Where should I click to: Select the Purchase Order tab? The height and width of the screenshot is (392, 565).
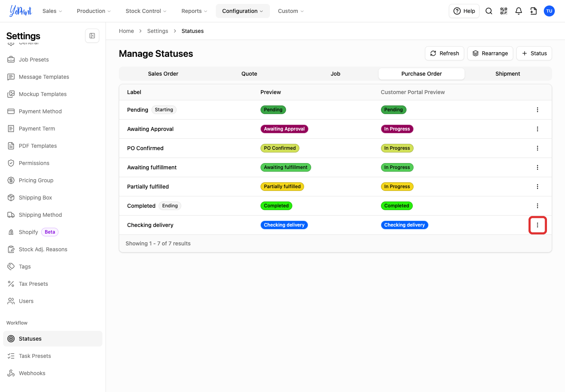tap(421, 74)
